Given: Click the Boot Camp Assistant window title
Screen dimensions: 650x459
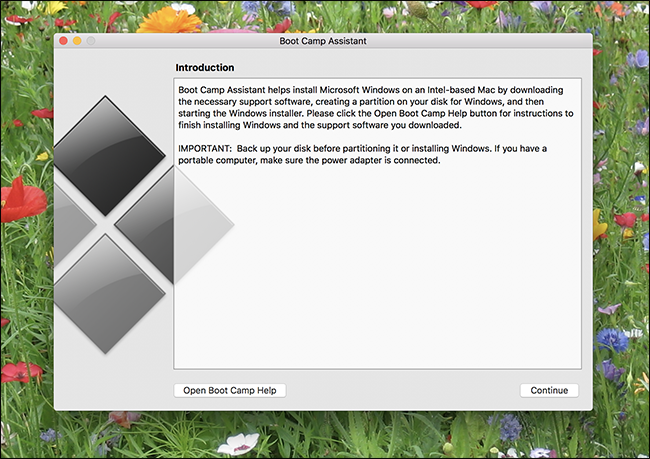Looking at the screenshot, I should [x=323, y=41].
